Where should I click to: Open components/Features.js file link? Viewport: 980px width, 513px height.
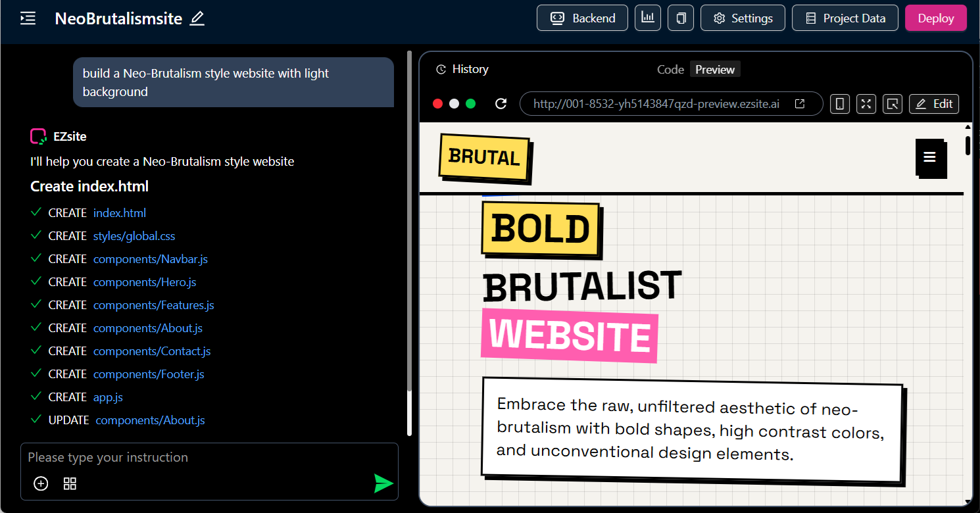click(154, 305)
